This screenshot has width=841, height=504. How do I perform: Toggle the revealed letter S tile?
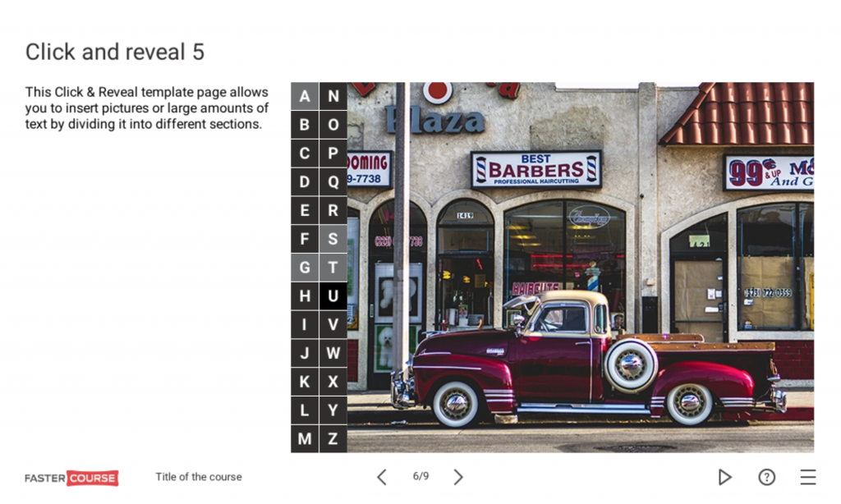tap(333, 239)
